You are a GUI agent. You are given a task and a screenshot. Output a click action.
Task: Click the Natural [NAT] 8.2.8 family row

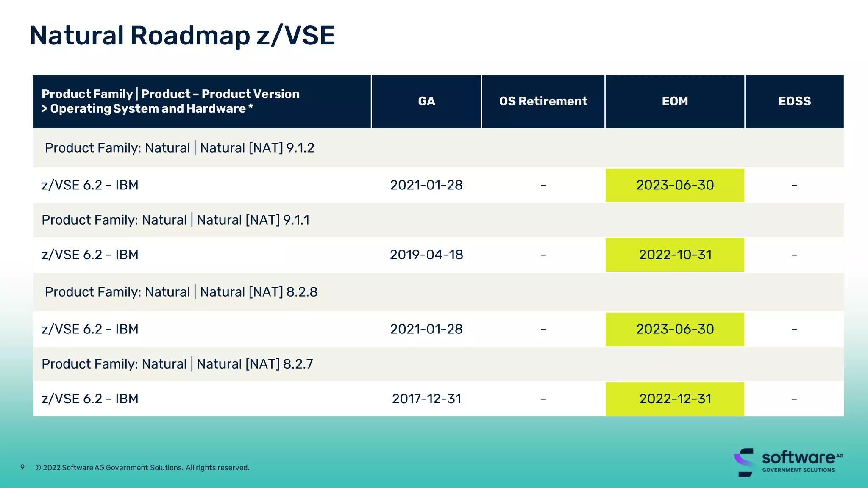click(x=181, y=292)
